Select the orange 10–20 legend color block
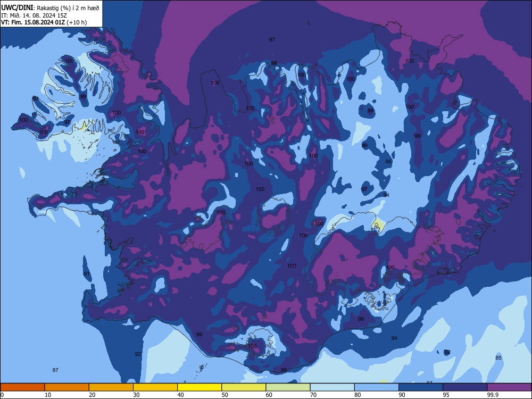The width and height of the screenshot is (532, 399). coord(67,387)
